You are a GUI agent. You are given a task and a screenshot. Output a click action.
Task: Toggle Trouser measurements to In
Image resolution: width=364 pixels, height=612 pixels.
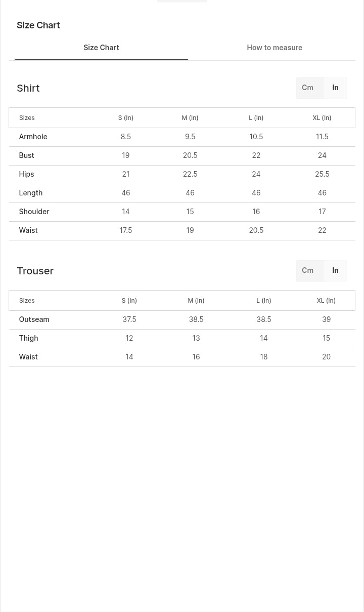point(335,270)
